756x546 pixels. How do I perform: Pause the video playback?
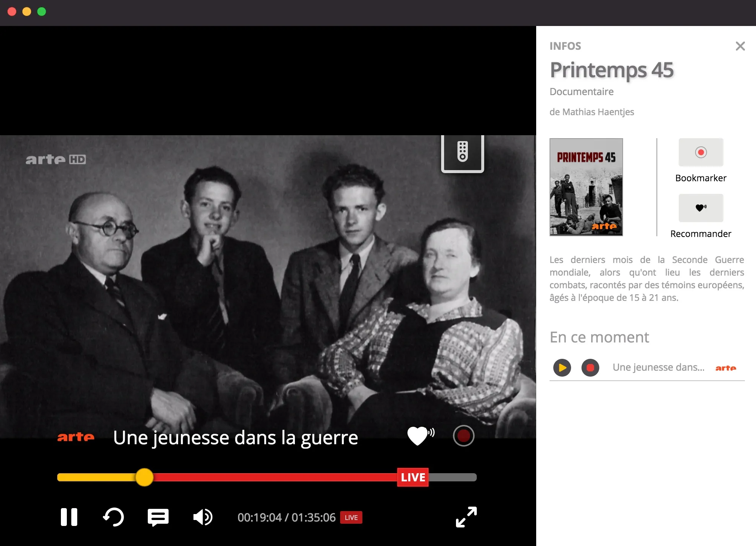pyautogui.click(x=69, y=517)
